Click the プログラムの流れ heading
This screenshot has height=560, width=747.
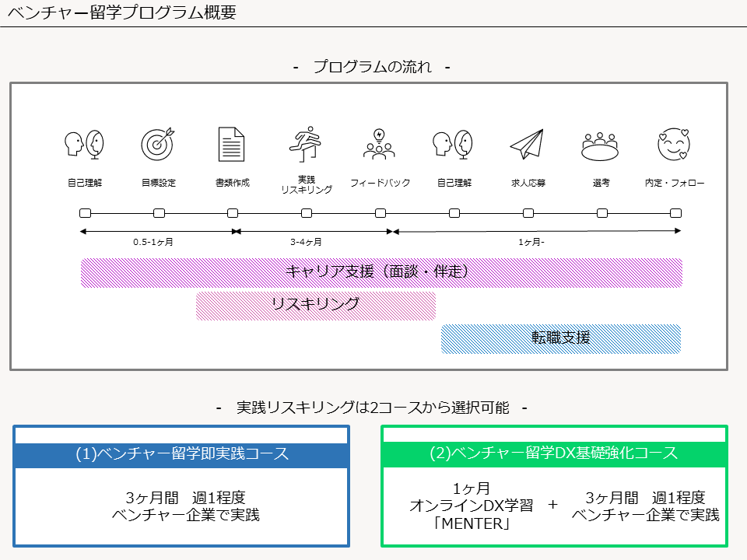(372, 67)
